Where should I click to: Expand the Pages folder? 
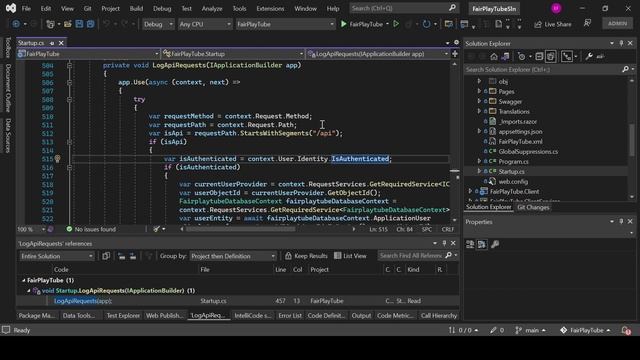tap(479, 91)
